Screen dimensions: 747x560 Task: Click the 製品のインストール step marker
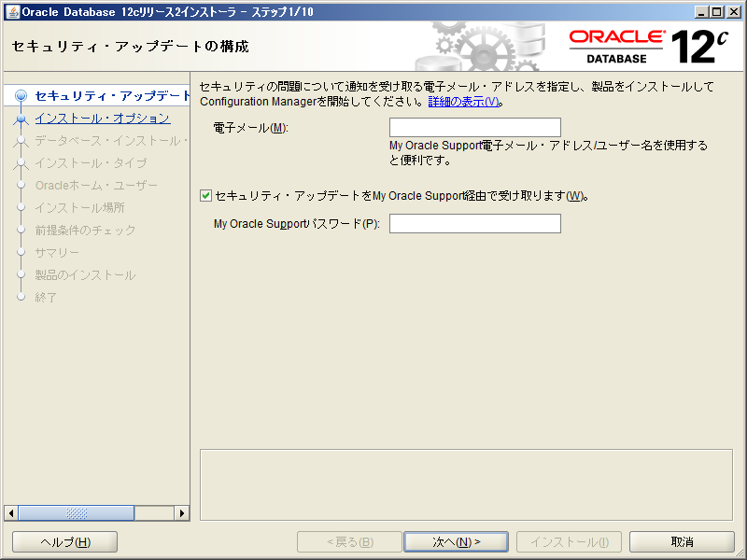click(x=22, y=274)
